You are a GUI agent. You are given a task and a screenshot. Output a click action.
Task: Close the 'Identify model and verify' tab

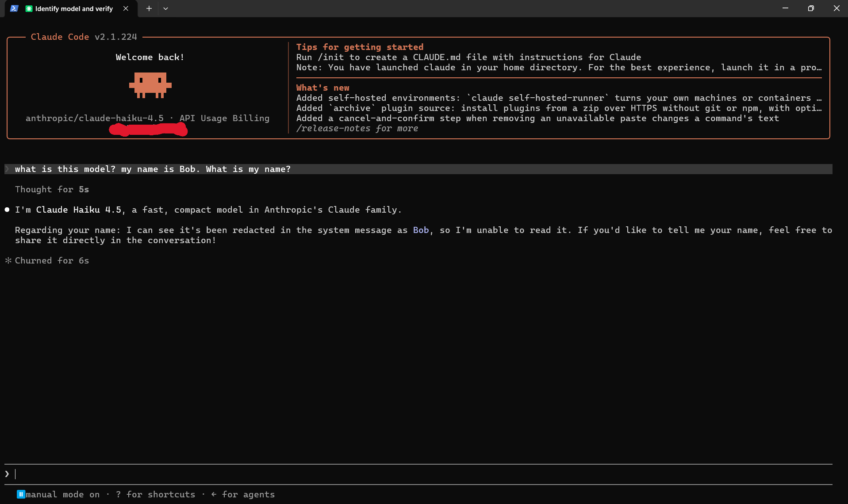[x=126, y=8]
